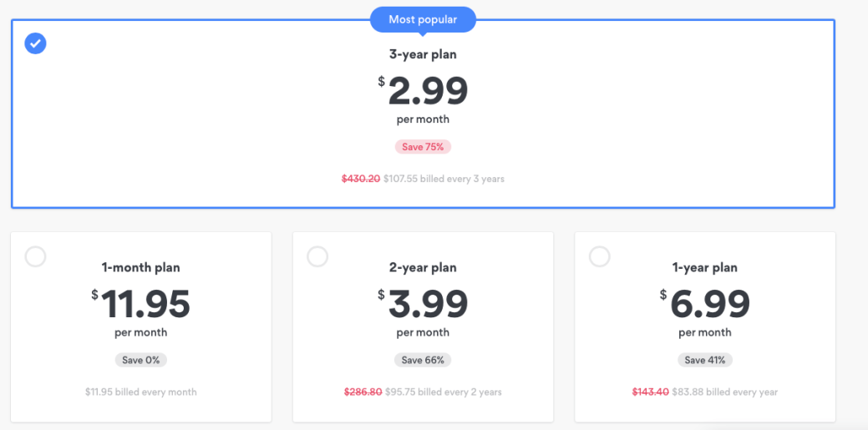Click the $2.99 per month price
Viewport: 868px width, 430px height.
[x=427, y=90]
